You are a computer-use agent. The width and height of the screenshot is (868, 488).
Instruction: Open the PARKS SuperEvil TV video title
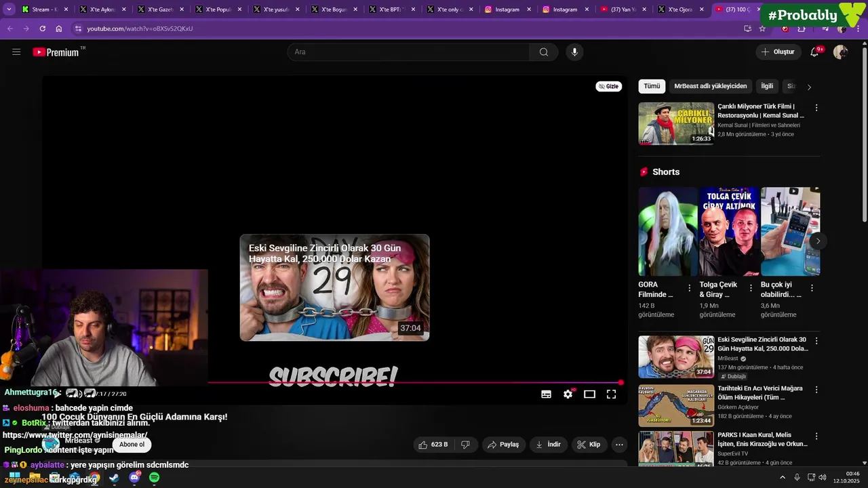coord(762,439)
